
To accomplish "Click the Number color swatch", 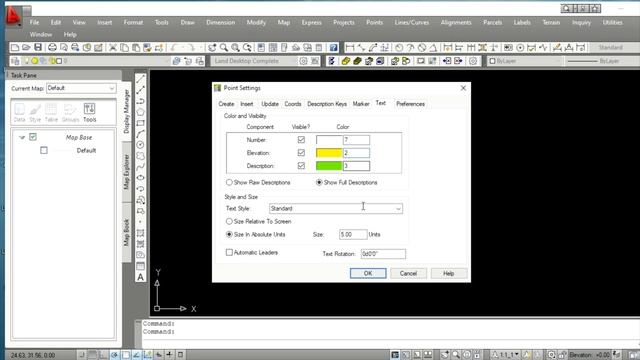I will (x=329, y=140).
